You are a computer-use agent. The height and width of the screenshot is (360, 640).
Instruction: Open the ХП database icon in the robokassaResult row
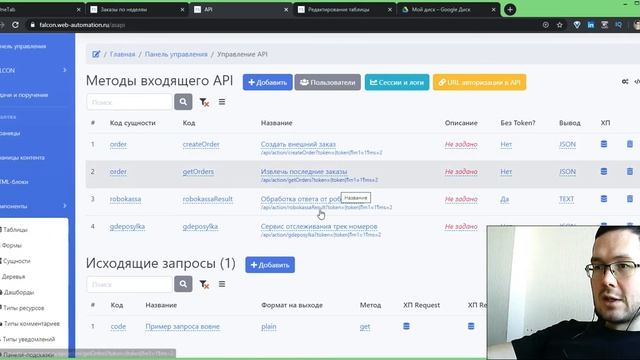coord(604,198)
